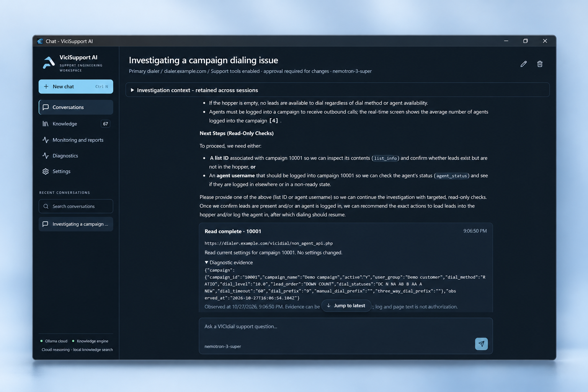Viewport: 588px width, 392px height.
Task: Open the 'Investigating a campaign ...' recent conversation
Action: click(76, 224)
